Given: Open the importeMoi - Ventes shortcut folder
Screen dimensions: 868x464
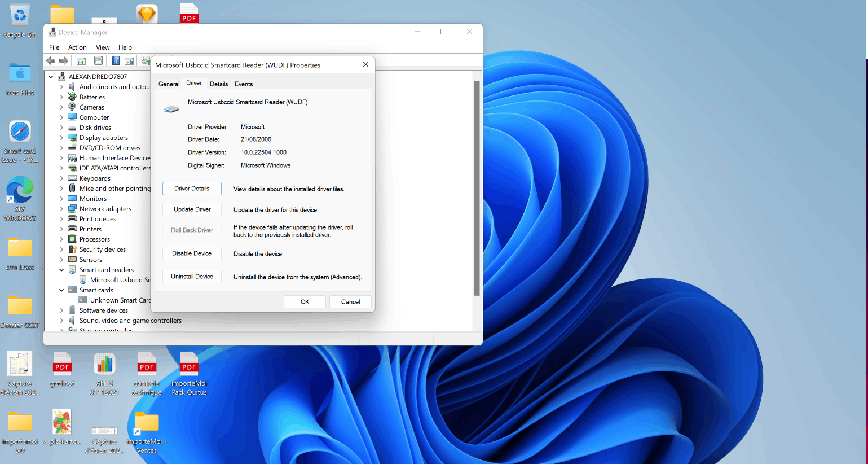Looking at the screenshot, I should (x=147, y=432).
